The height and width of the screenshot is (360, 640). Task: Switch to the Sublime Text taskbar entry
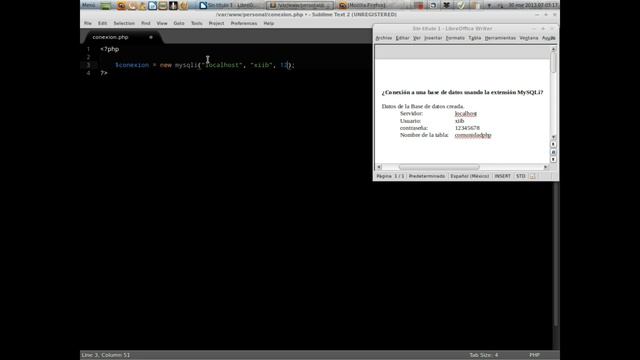coord(300,5)
